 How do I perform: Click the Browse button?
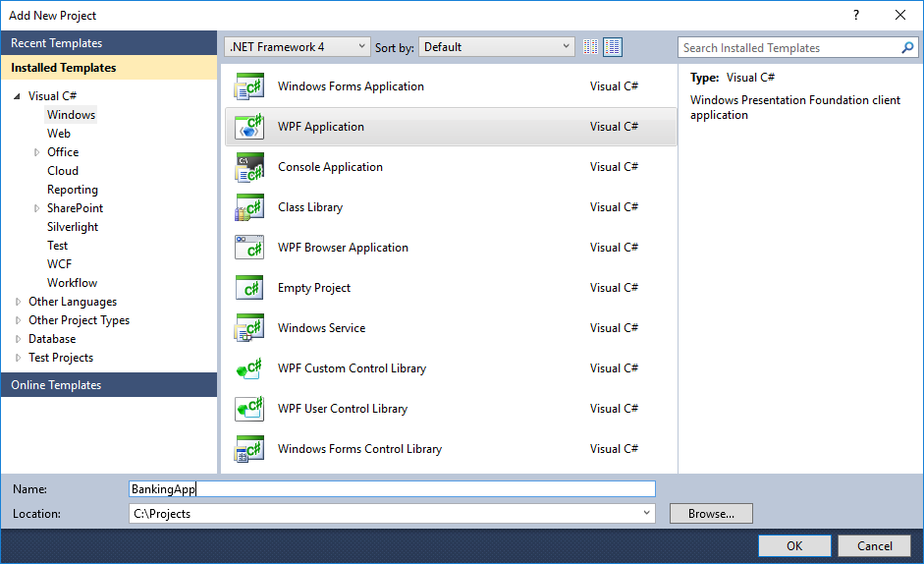point(711,513)
